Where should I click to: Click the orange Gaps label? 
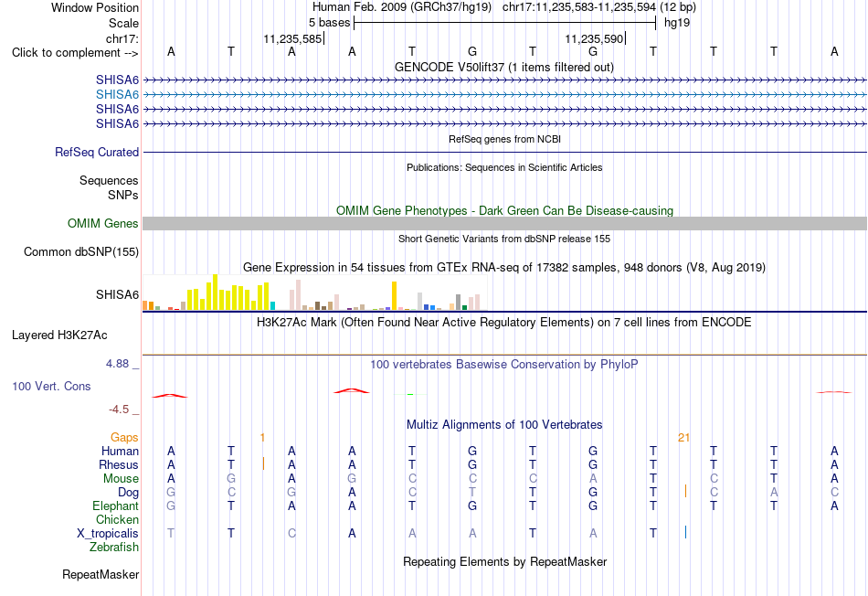pyautogui.click(x=124, y=438)
